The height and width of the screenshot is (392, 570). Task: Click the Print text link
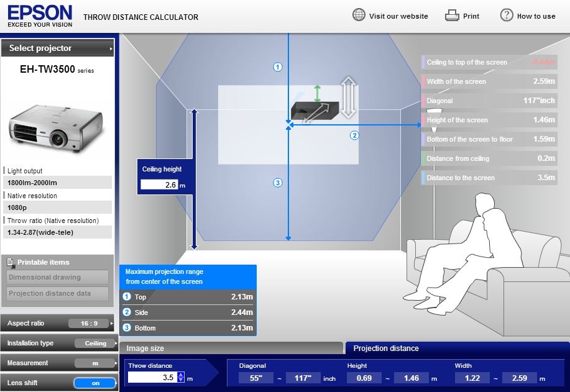point(471,16)
